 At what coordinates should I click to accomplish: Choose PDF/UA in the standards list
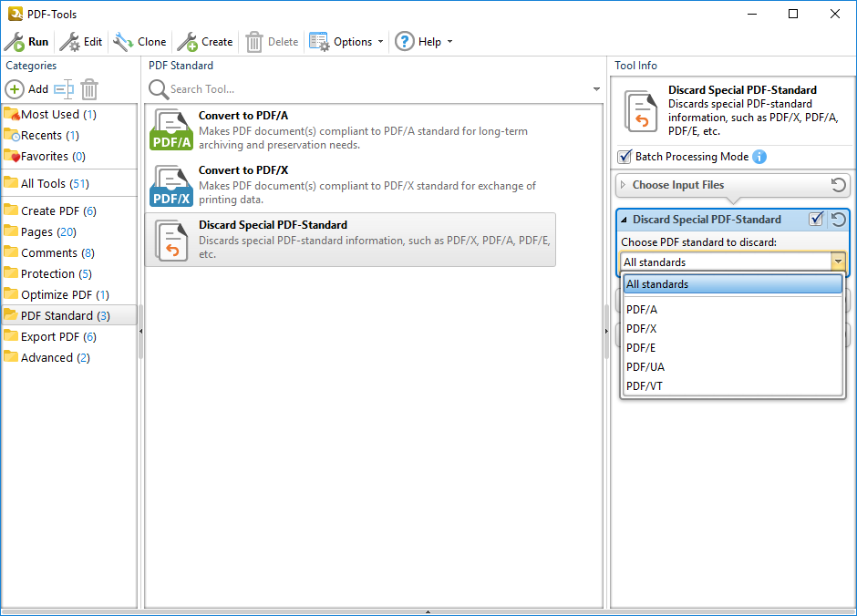pyautogui.click(x=645, y=367)
